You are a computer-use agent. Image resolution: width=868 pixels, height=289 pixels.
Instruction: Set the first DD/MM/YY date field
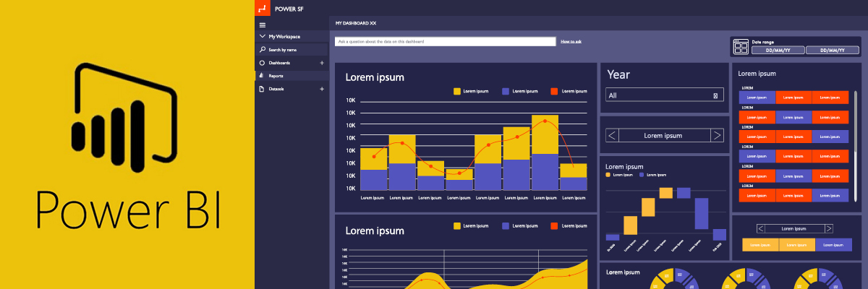point(778,51)
